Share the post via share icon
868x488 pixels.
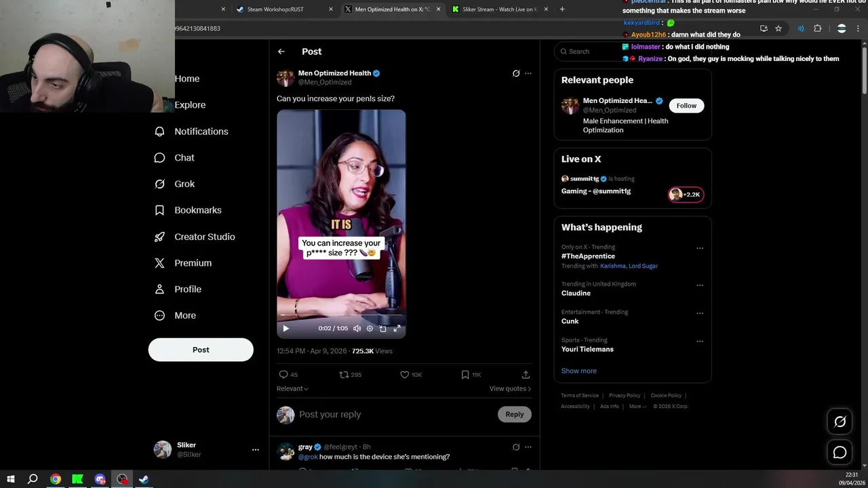coord(526,375)
